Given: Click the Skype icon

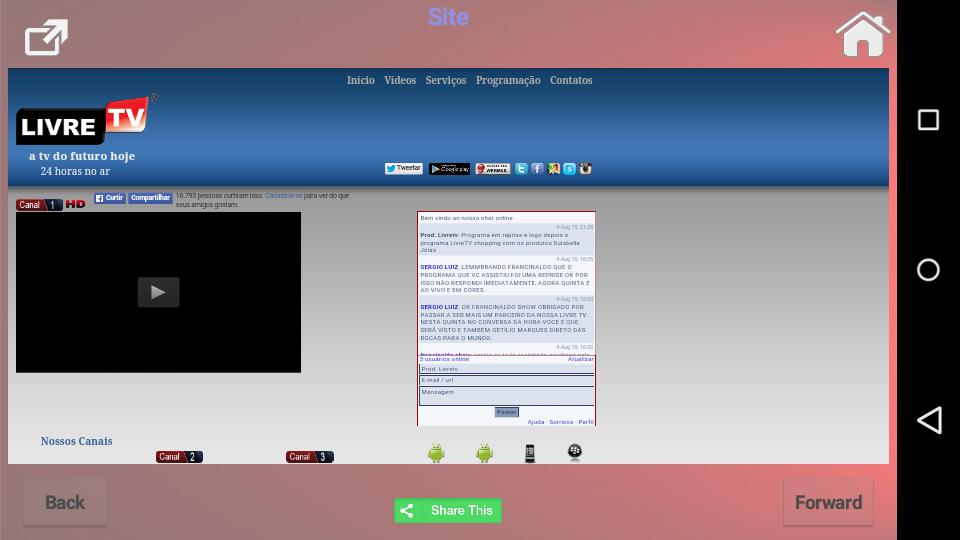Looking at the screenshot, I should (x=569, y=169).
